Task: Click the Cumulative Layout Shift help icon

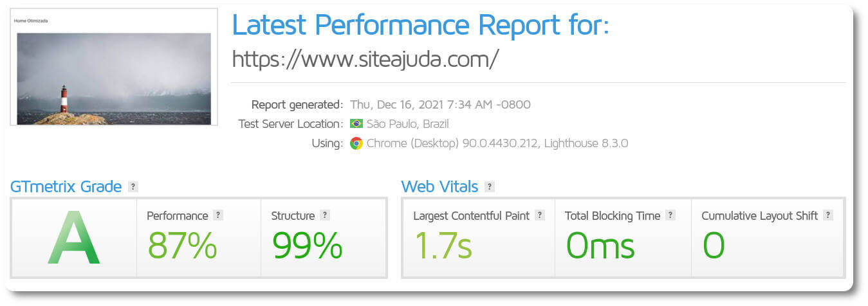Action: coord(828,215)
